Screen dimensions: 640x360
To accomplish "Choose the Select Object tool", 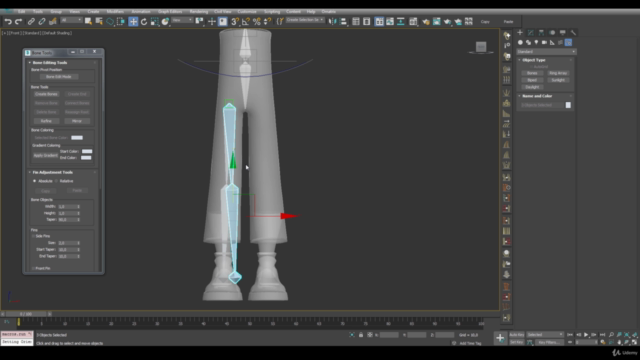I will point(88,22).
